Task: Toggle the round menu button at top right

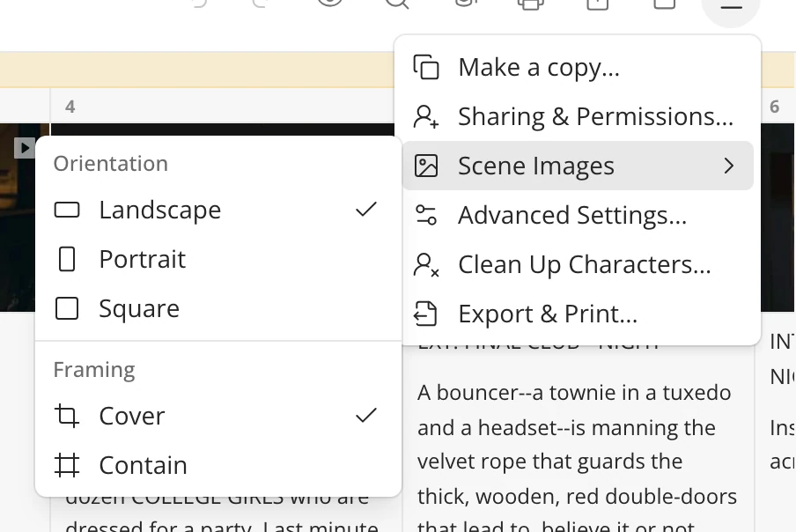Action: [731, 7]
